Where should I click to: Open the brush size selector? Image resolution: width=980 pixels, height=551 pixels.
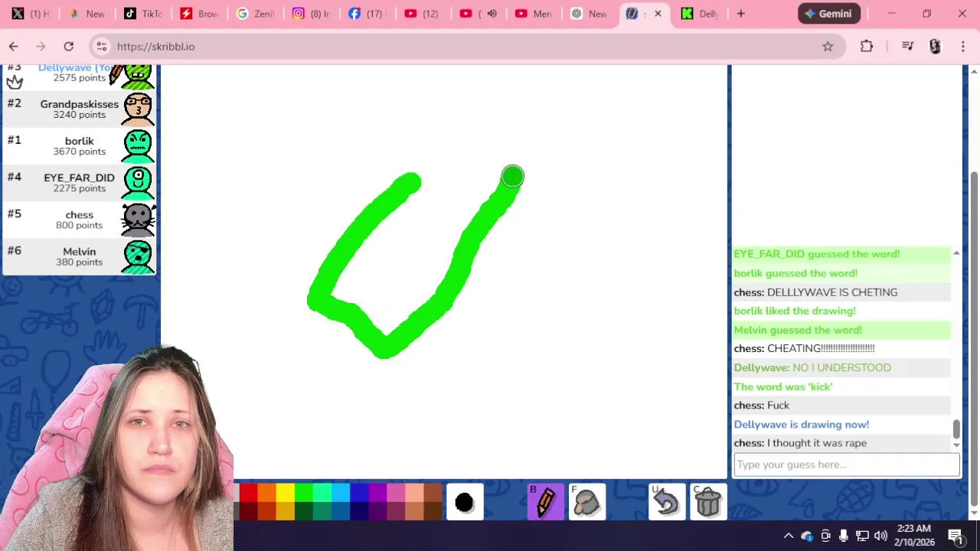pos(465,502)
